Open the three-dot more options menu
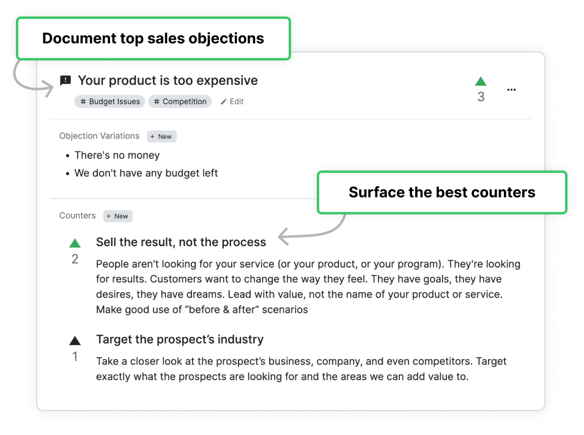584x435 pixels. click(x=511, y=90)
